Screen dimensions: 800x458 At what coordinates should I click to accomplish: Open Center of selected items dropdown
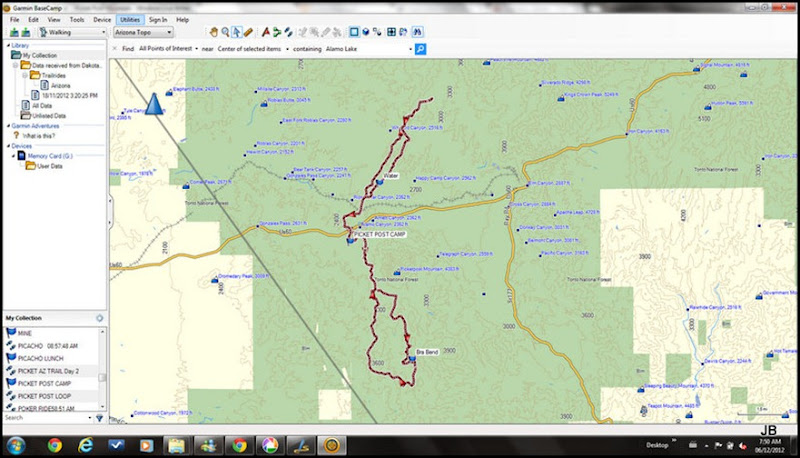pyautogui.click(x=287, y=49)
